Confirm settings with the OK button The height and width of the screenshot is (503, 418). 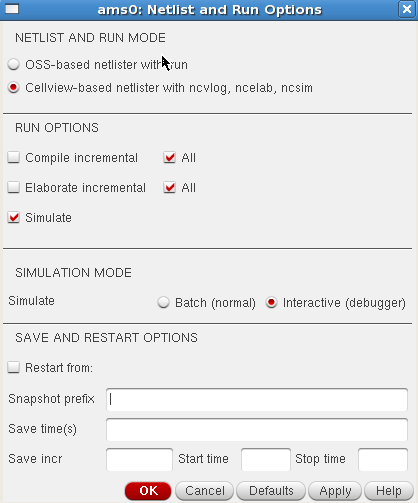tap(148, 491)
